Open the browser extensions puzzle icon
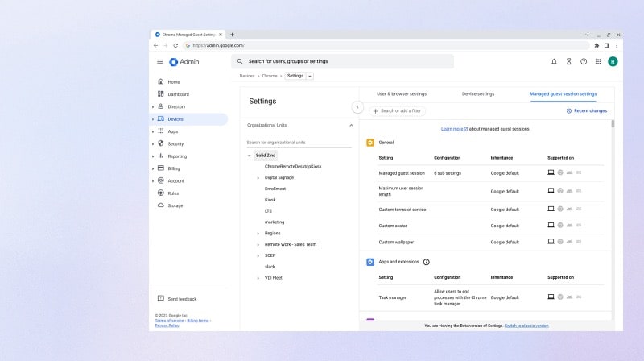The image size is (644, 361). pos(597,45)
